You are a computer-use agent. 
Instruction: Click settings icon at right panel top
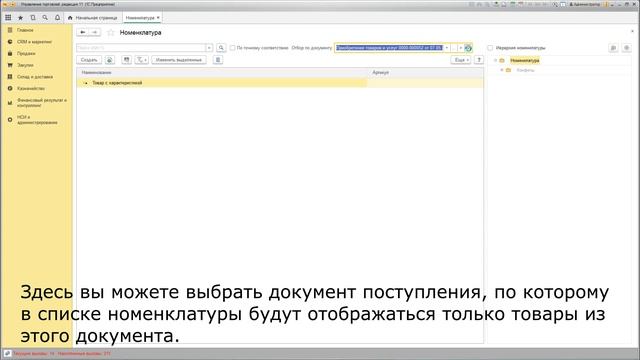(627, 48)
